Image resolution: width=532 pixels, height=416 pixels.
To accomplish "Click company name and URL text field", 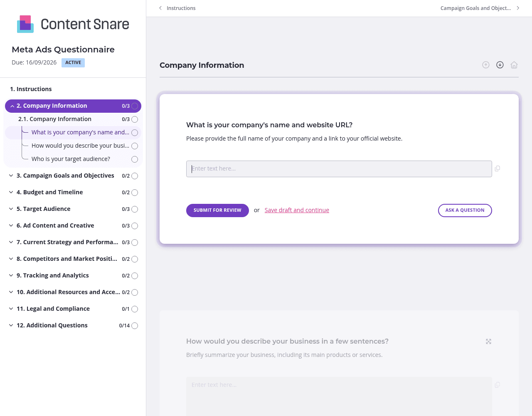I will coord(339,169).
